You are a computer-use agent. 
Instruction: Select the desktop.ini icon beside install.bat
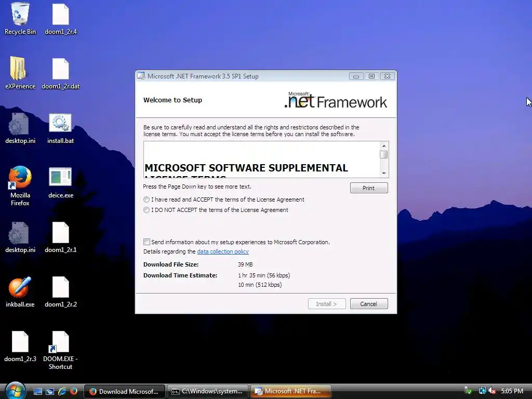(20, 128)
